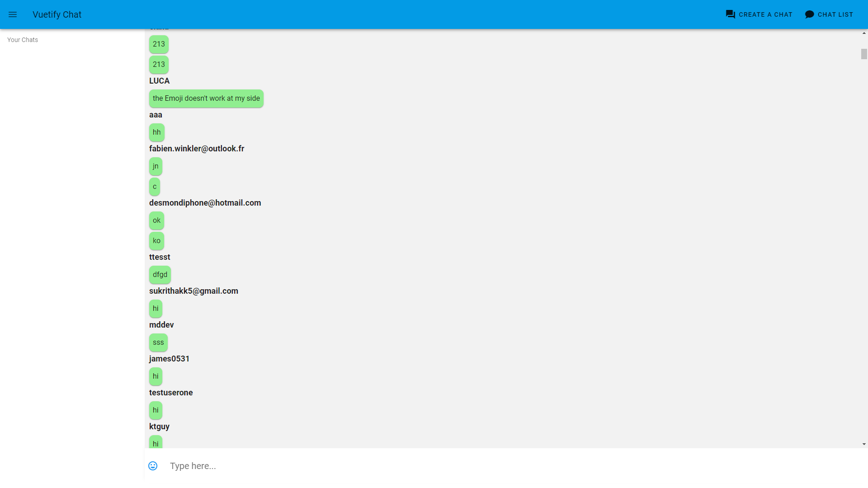Viewport: 868px width, 488px height.
Task: Click the 'sss' message bubble
Action: pyautogui.click(x=158, y=343)
